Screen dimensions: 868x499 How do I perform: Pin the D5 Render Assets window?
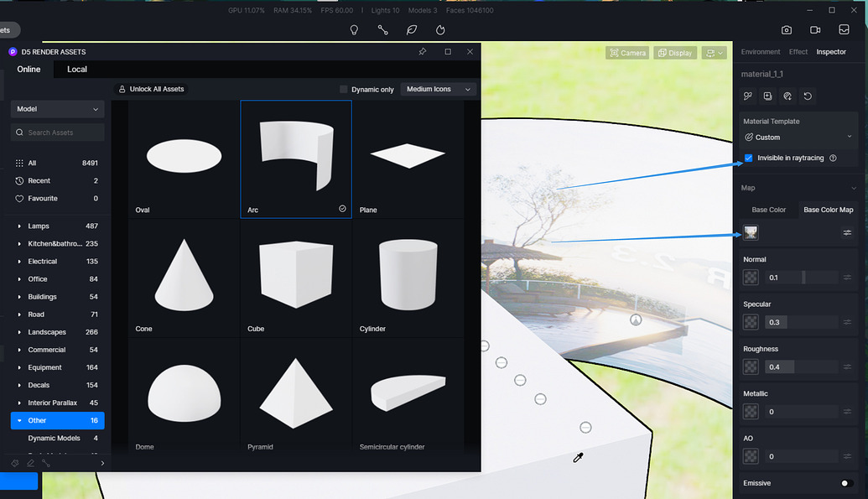click(x=422, y=51)
